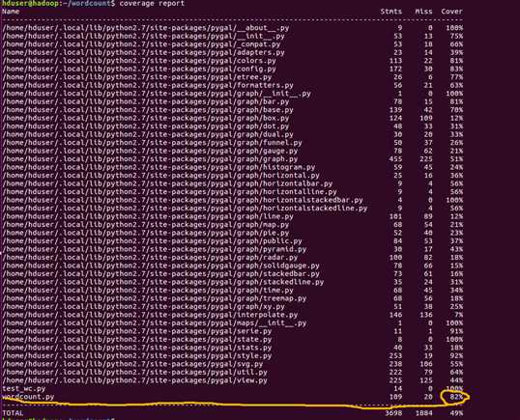Click the pygal/state.py path
The height and width of the screenshot is (420, 520).
[137, 340]
